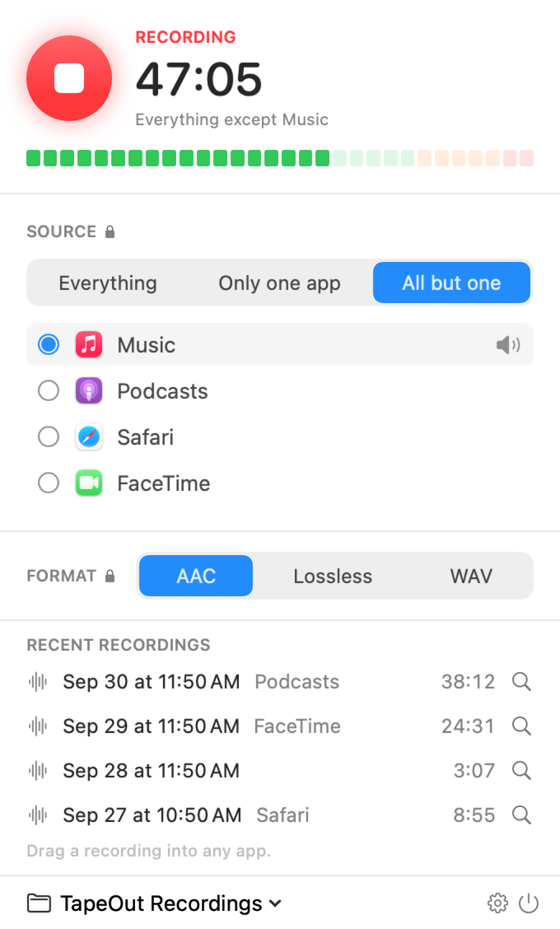The image size is (560, 929).
Task: Click the audio level meter bar
Action: tap(280, 158)
